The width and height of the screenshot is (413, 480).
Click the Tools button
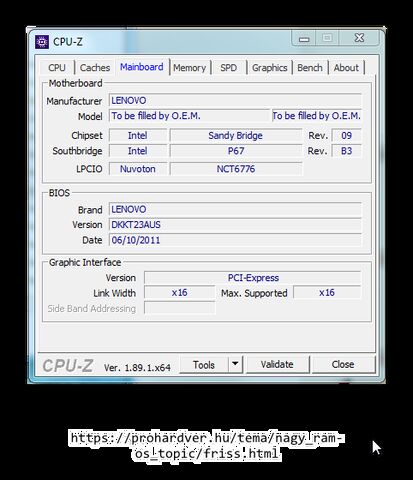[x=204, y=365]
